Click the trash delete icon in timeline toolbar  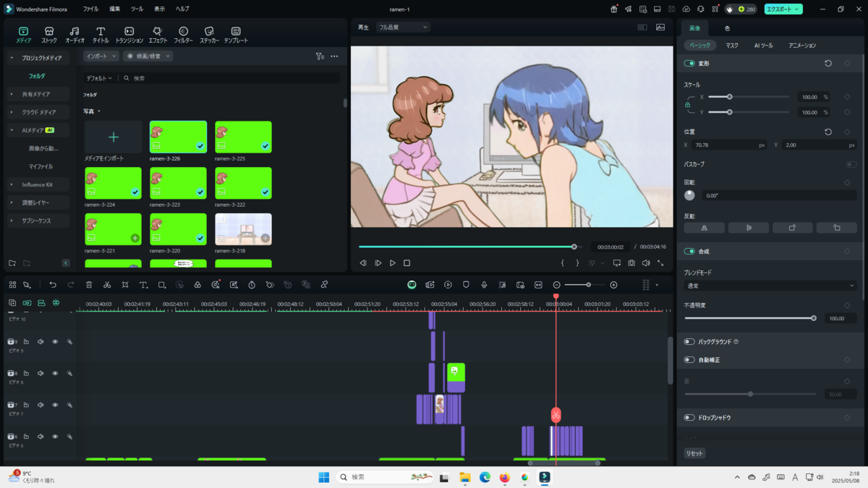click(x=89, y=285)
